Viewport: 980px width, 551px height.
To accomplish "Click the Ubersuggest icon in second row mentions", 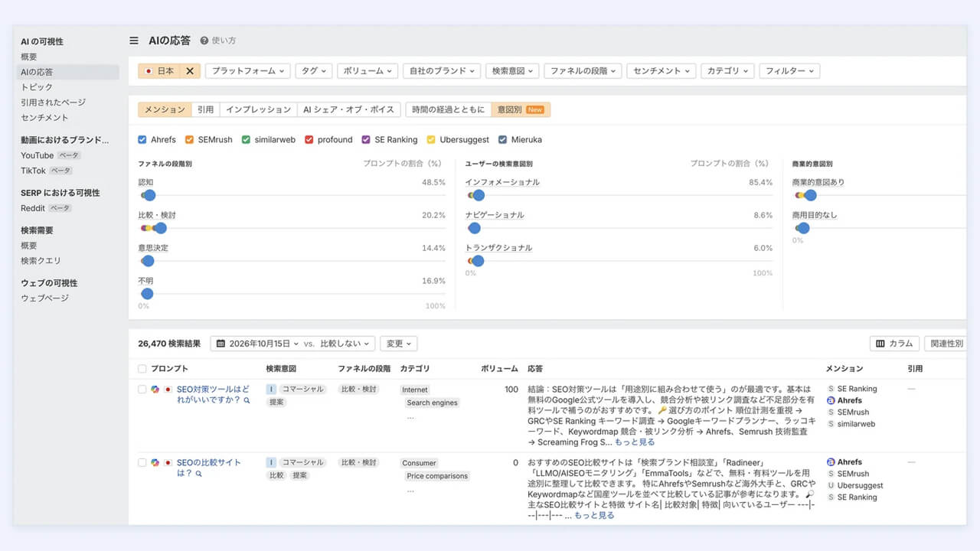I will click(831, 485).
